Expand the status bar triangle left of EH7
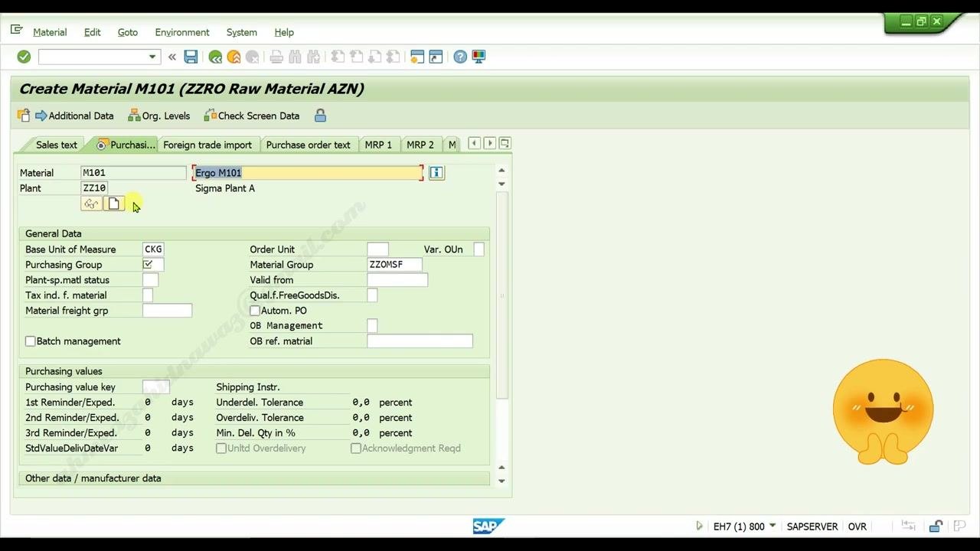Screen dimensions: 980x551 (699, 527)
